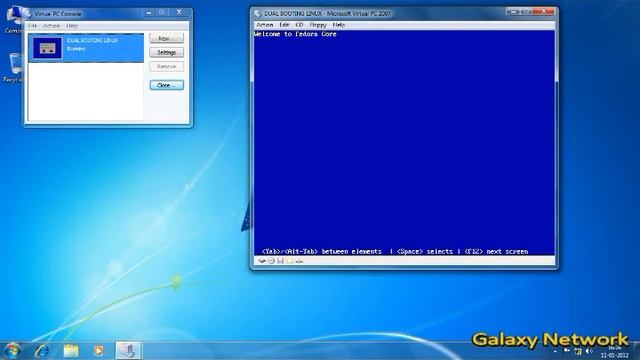This screenshot has height=360, width=640.
Task: Open Windows Explorer folder icon on taskbar
Action: click(x=71, y=351)
